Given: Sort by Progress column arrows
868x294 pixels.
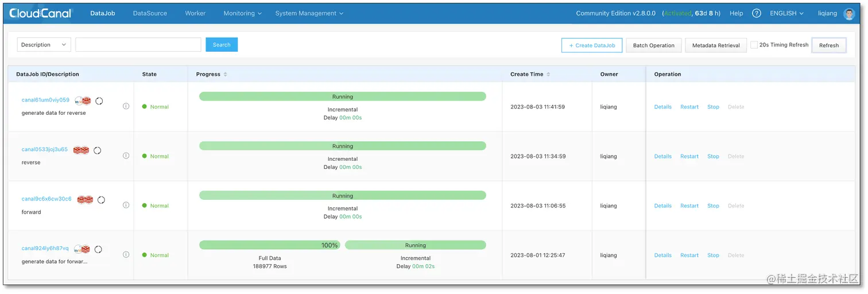Looking at the screenshot, I should pyautogui.click(x=225, y=74).
